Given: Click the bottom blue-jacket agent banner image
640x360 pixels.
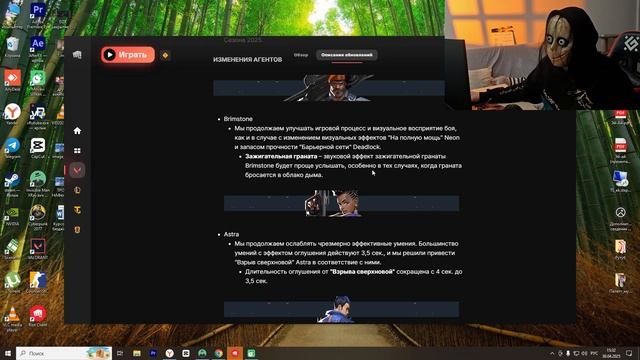Looking at the screenshot, I should tap(341, 309).
